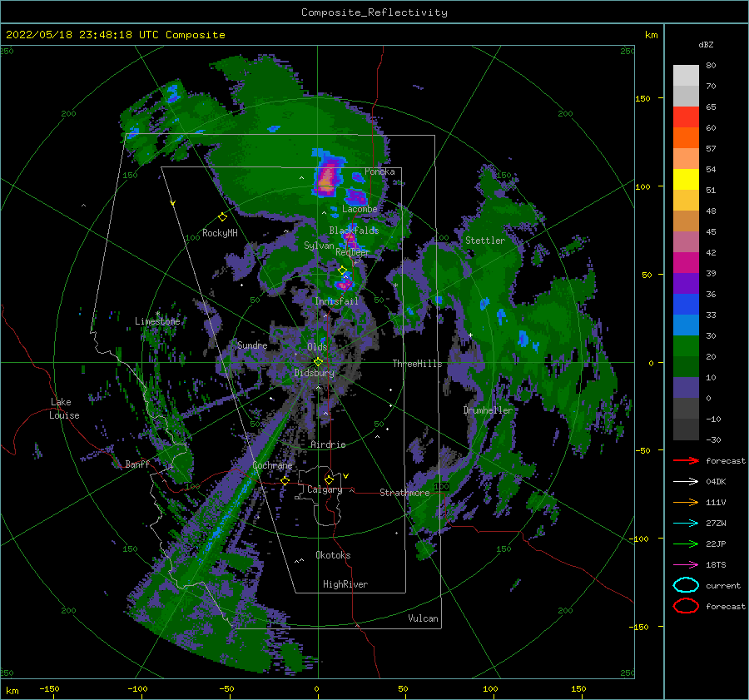Select the Calgary city label
This screenshot has width=749, height=700.
[325, 489]
